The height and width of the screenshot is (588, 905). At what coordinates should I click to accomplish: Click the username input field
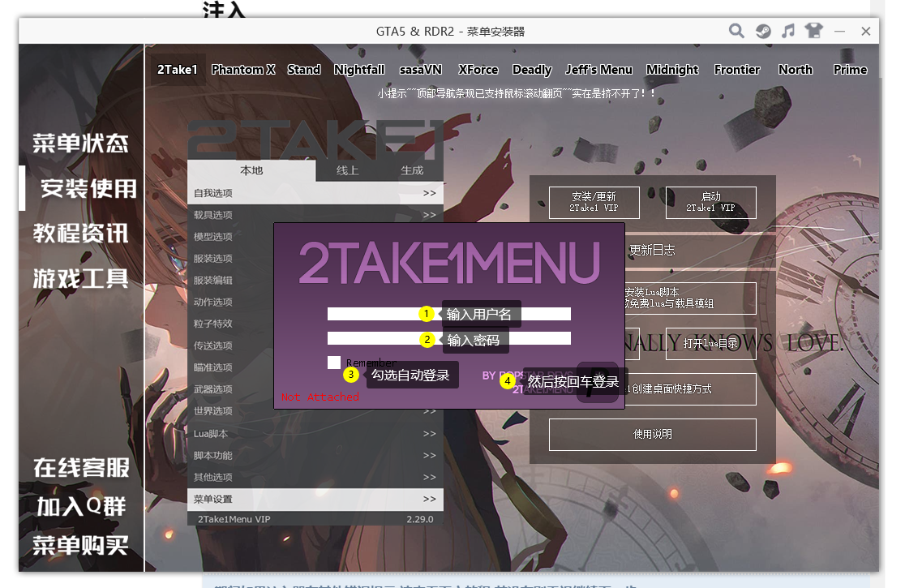pyautogui.click(x=373, y=314)
